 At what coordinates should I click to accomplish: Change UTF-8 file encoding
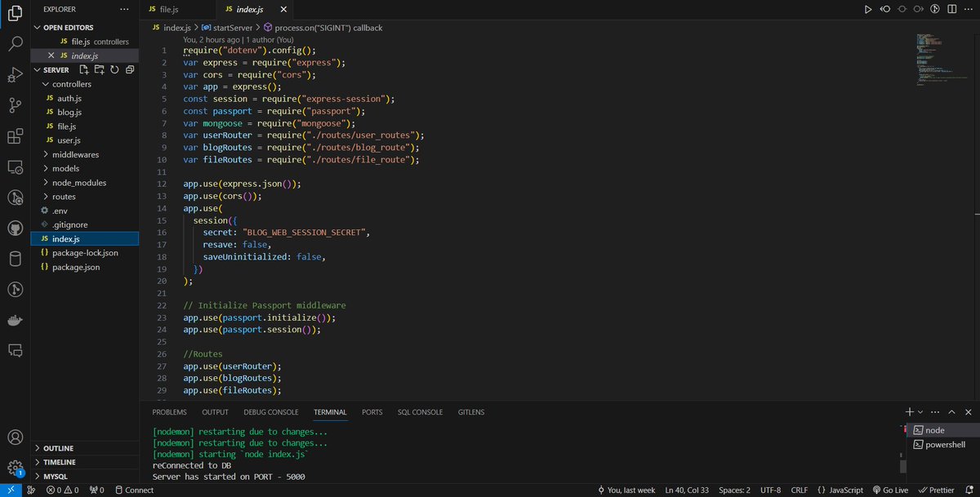pos(770,490)
